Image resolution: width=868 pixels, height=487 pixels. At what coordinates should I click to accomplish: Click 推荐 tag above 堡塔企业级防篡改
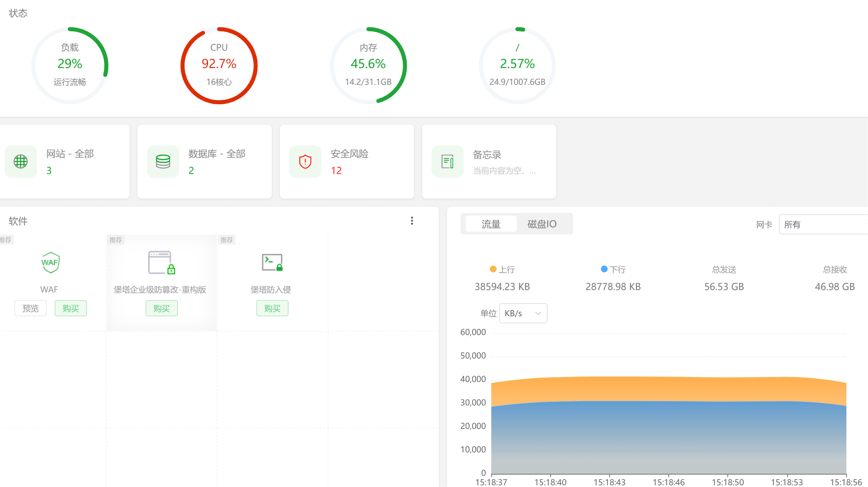(x=116, y=240)
